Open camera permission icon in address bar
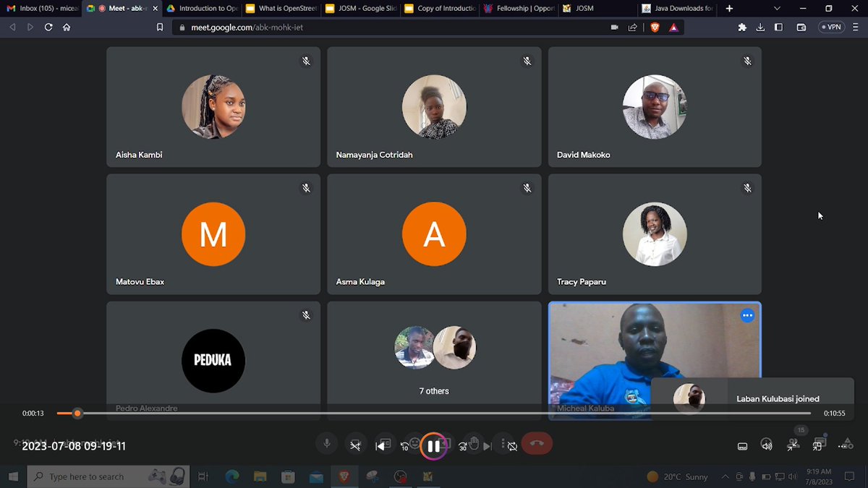The width and height of the screenshot is (868, 488). click(x=615, y=27)
